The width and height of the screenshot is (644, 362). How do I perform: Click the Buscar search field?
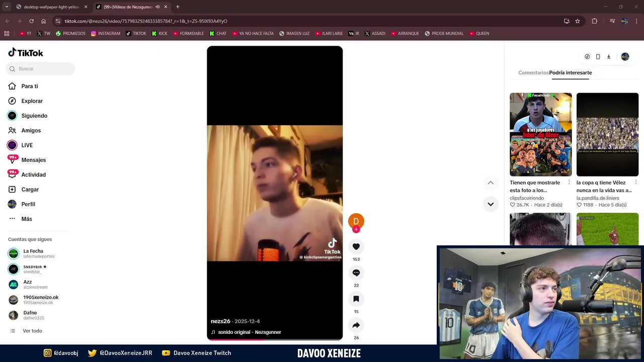(40, 69)
